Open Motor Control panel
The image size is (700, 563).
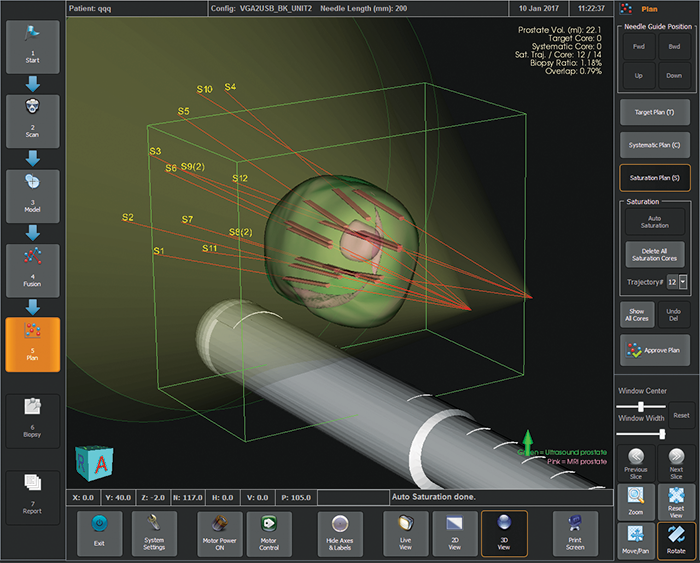[x=268, y=533]
